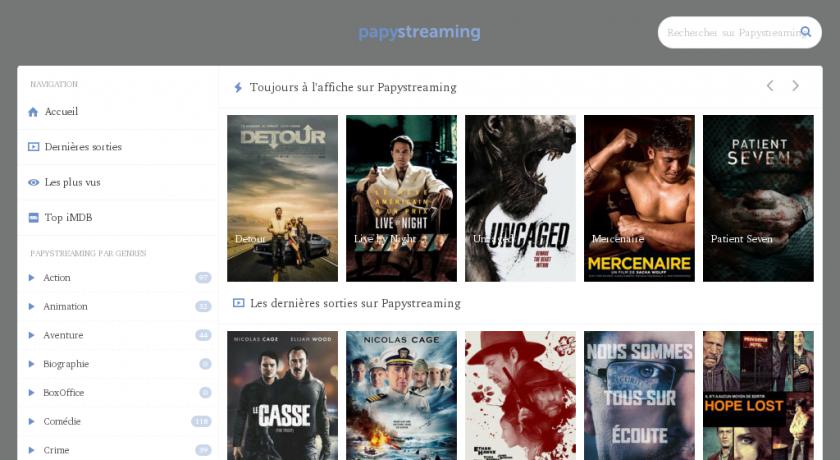
Task: Open the Uncaged movie poster
Action: point(520,198)
